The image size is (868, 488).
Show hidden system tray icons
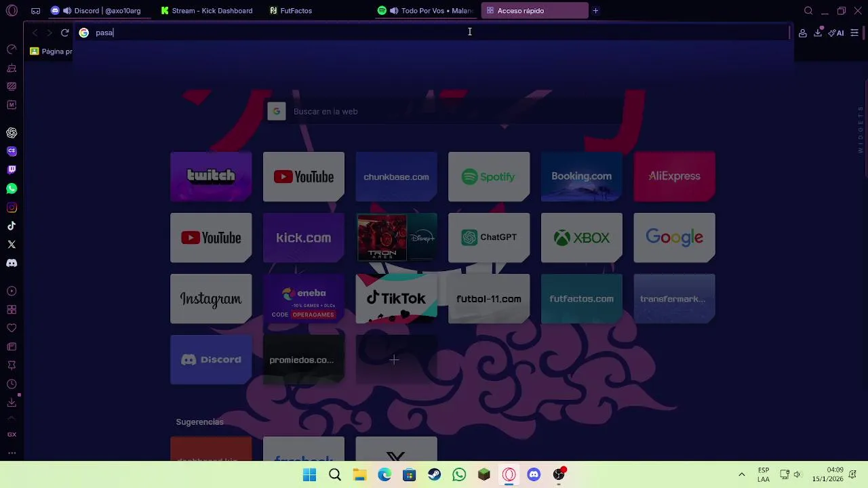(x=741, y=474)
